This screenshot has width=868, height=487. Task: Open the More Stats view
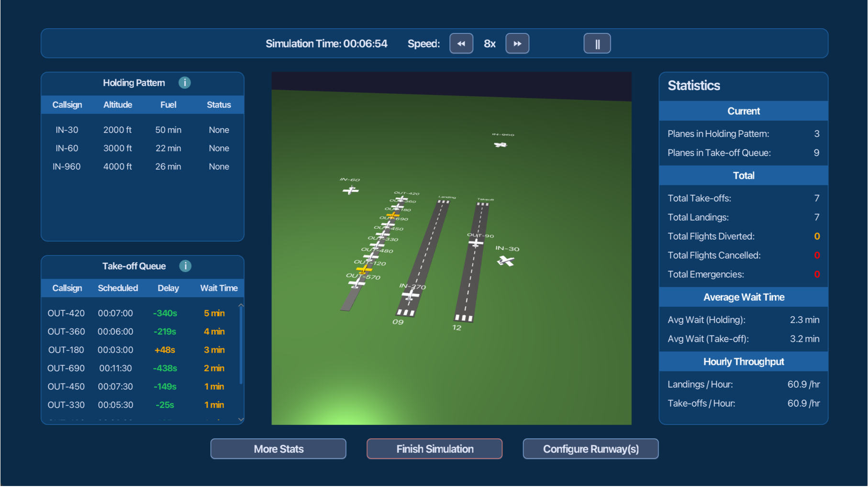pyautogui.click(x=278, y=449)
